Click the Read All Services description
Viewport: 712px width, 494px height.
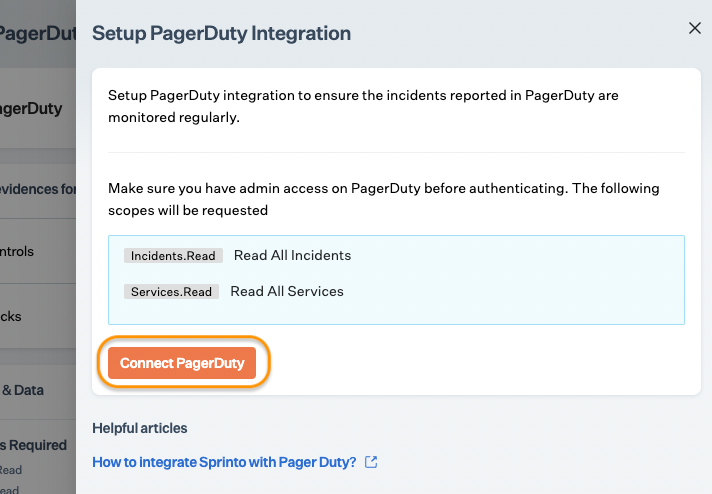tap(287, 291)
